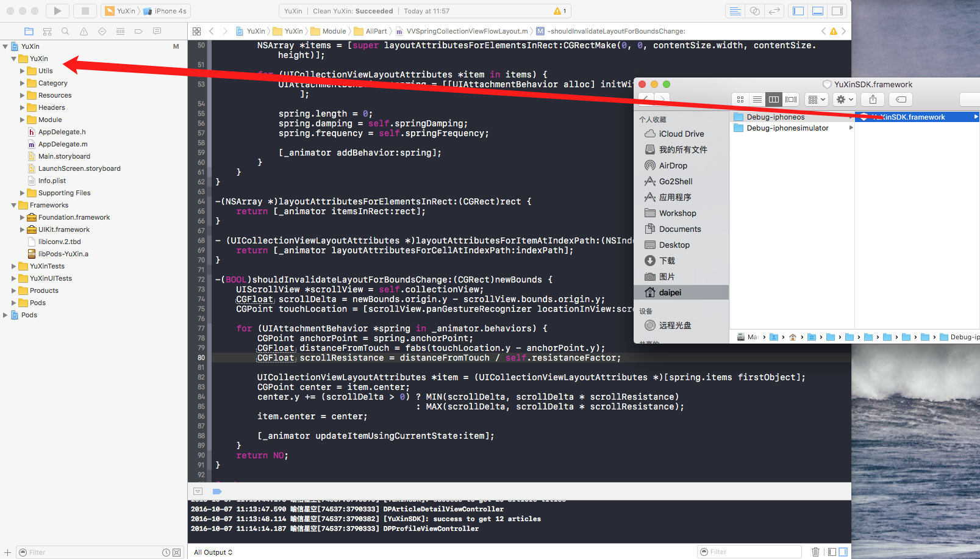This screenshot has width=980, height=559.
Task: Switch to the standard editor
Action: coord(735,11)
